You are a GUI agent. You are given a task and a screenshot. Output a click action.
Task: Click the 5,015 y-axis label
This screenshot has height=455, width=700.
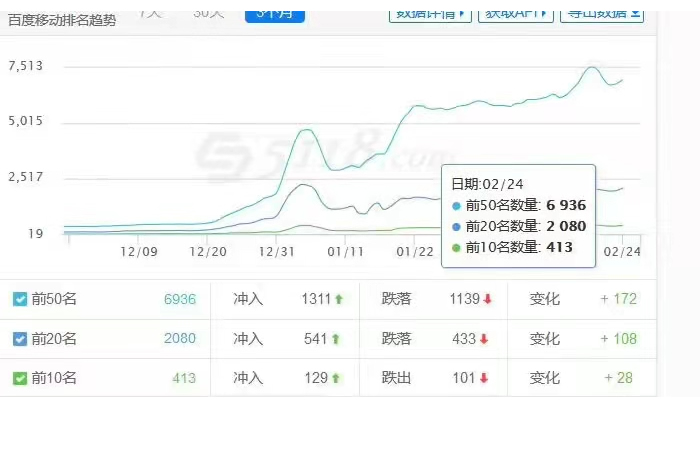tap(26, 121)
